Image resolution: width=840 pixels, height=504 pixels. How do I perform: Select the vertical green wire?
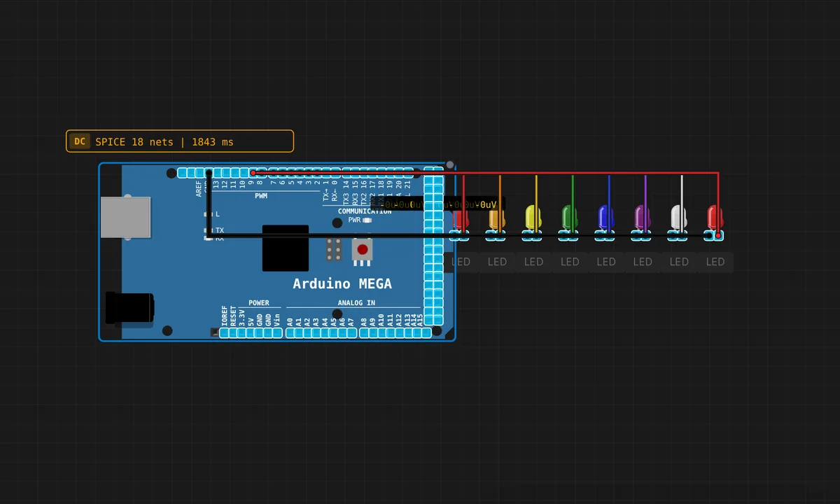[573, 192]
